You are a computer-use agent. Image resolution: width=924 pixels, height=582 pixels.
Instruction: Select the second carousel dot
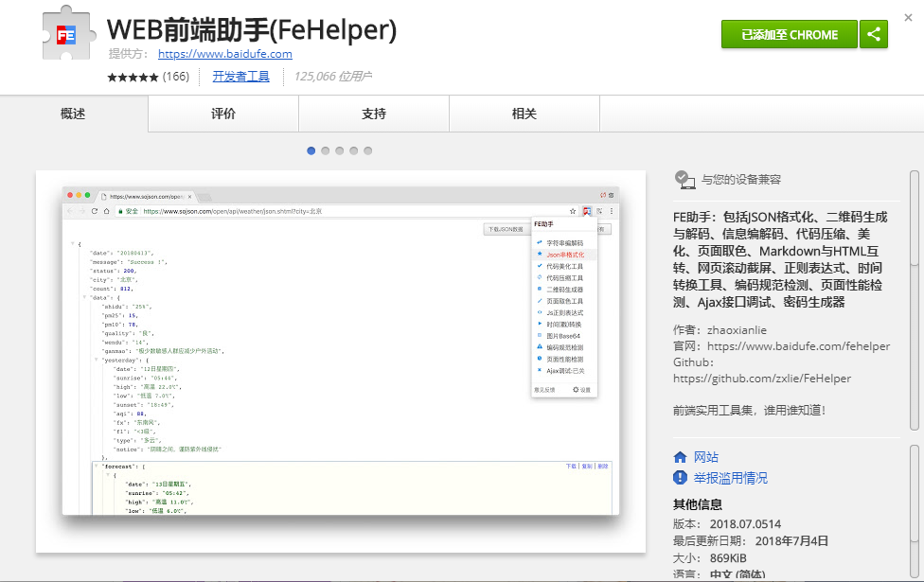coord(326,150)
